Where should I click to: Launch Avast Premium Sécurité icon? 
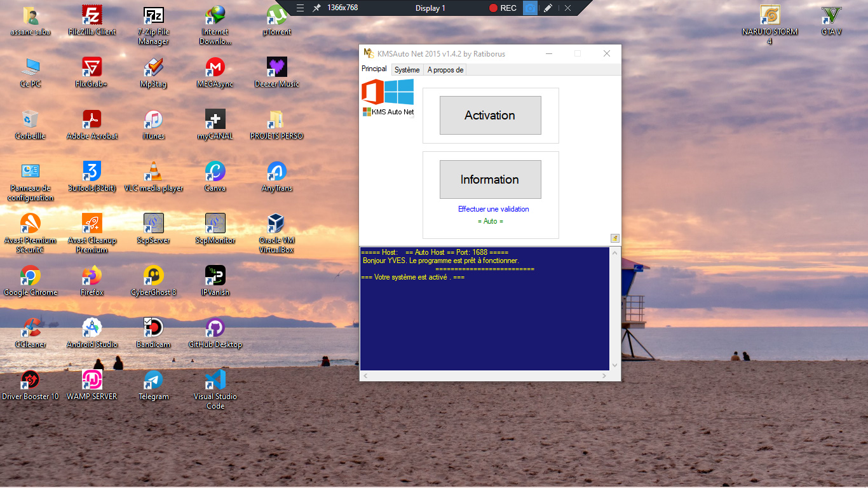point(31,234)
